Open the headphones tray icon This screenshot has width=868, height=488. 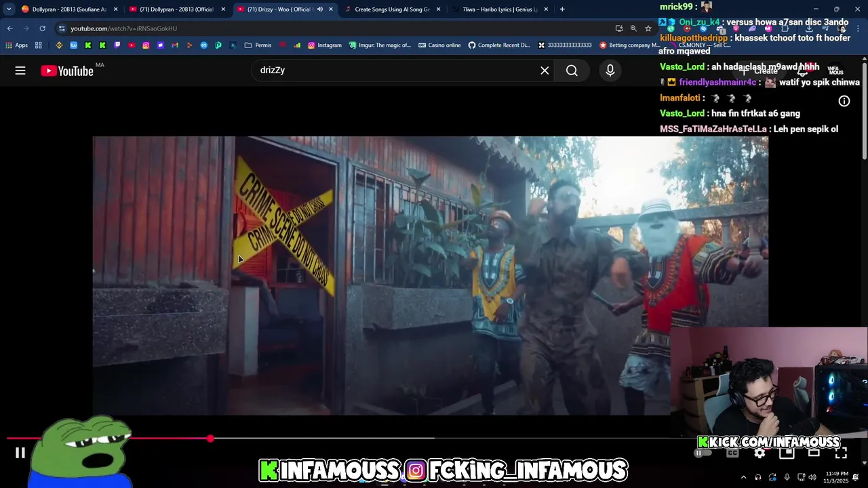pos(758,477)
